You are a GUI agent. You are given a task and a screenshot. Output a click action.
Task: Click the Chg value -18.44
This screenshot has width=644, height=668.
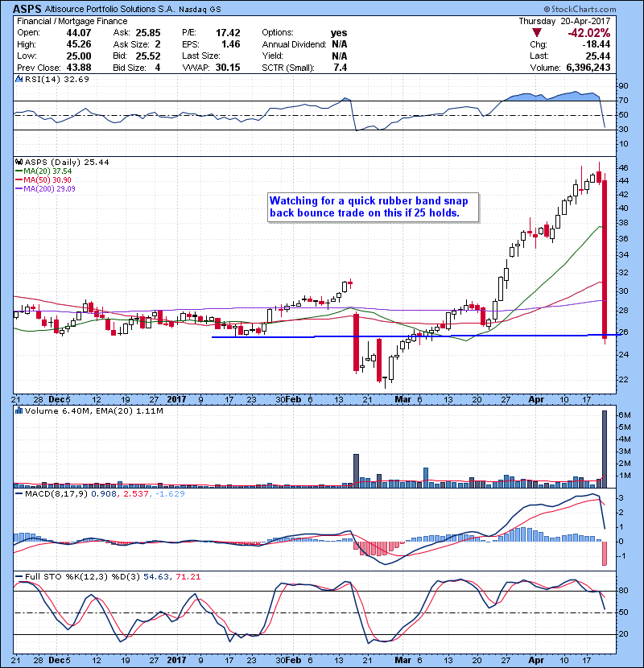pos(596,44)
